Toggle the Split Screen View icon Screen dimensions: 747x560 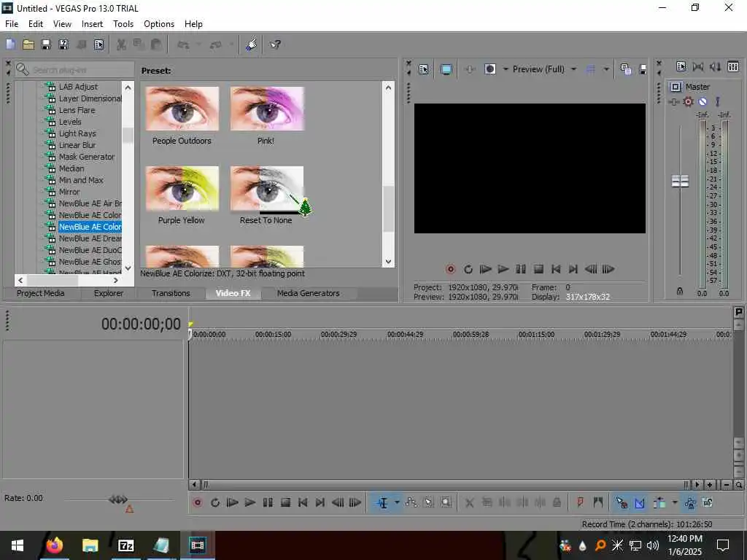489,69
